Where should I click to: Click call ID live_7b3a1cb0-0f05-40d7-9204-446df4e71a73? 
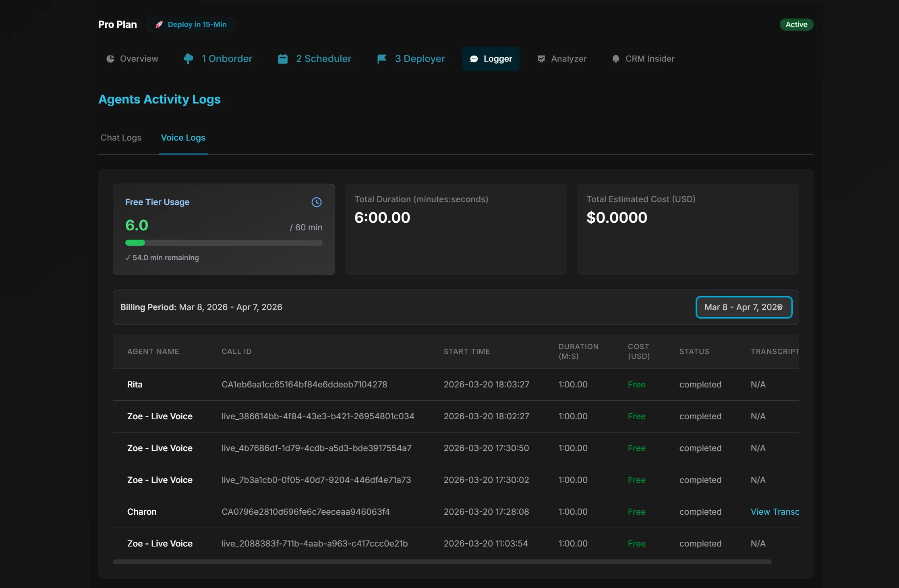pos(316,480)
